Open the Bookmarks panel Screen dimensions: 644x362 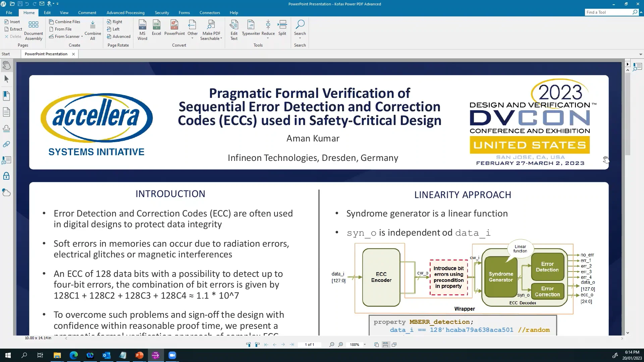click(x=7, y=96)
